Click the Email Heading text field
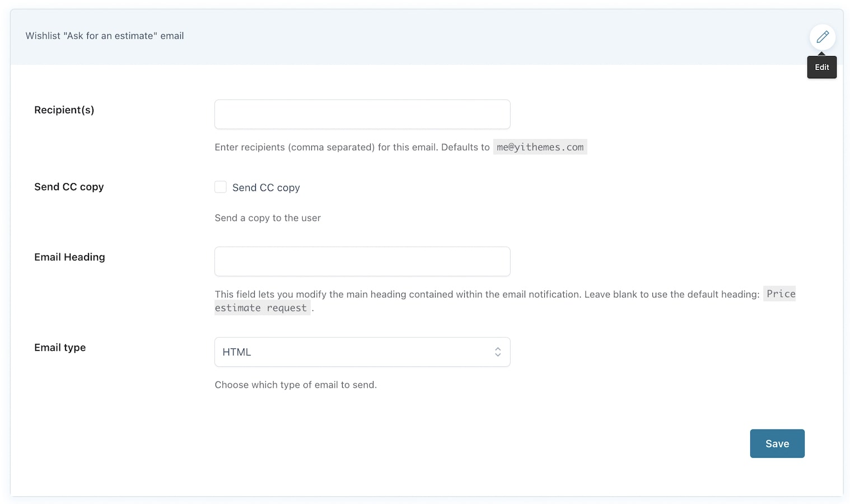 click(x=362, y=262)
